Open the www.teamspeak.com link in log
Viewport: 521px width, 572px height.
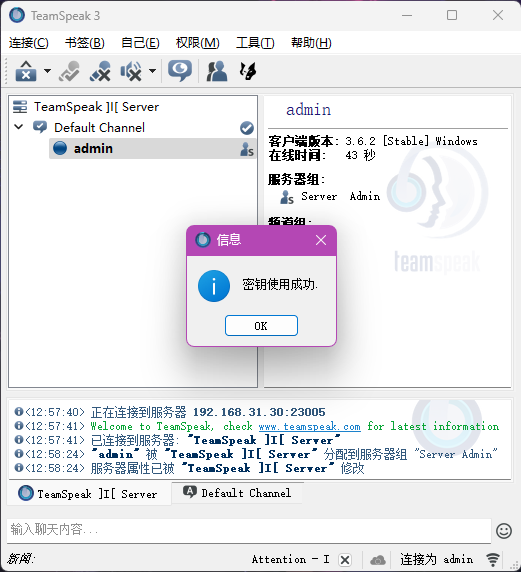(x=309, y=426)
